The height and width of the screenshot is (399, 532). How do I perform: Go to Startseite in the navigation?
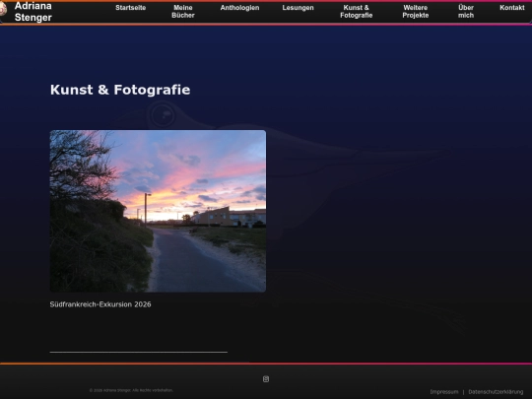(x=131, y=8)
